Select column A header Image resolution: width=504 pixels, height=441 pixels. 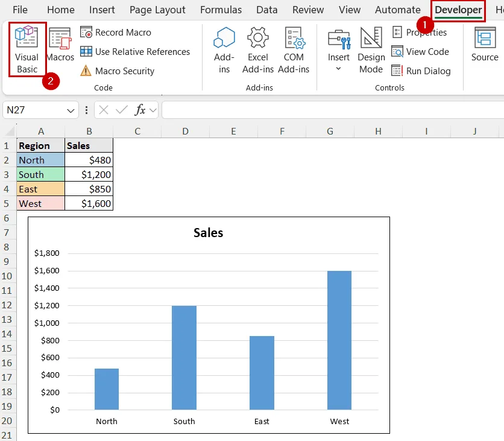41,132
